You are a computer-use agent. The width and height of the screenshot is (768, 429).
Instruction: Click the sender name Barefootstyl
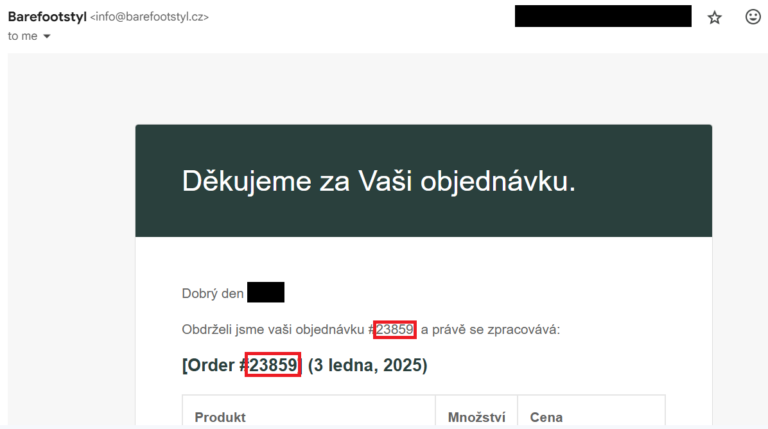[47, 17]
